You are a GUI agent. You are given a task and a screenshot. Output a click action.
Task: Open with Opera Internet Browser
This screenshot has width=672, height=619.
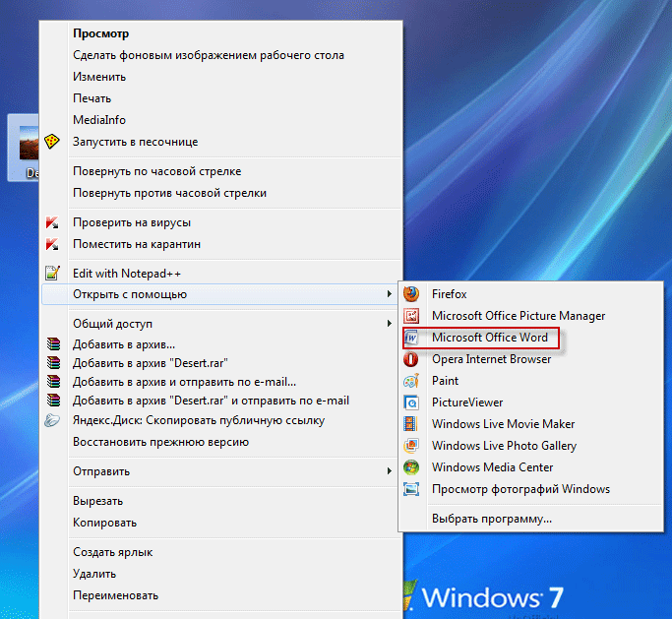[492, 359]
